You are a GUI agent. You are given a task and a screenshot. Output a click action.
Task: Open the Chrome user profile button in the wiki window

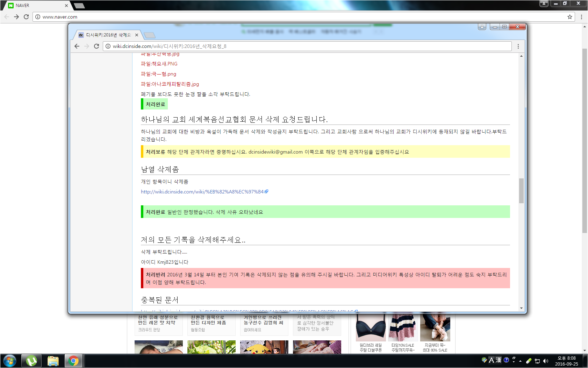(x=482, y=27)
